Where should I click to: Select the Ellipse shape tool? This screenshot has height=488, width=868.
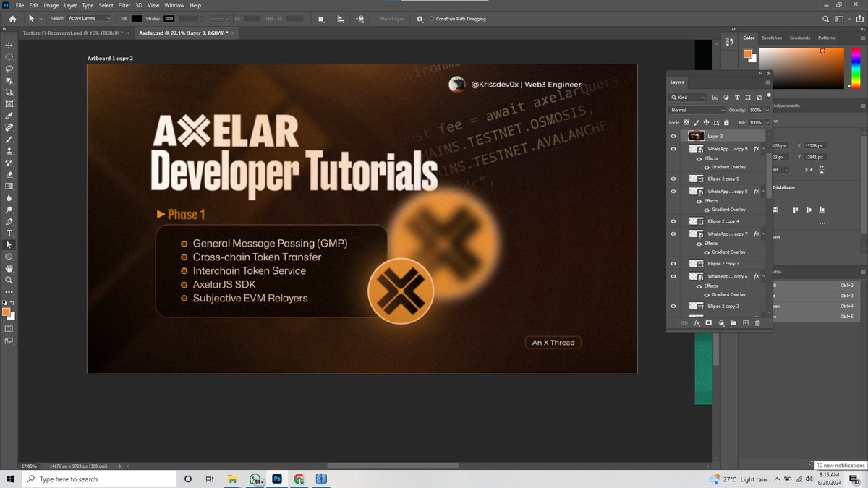(9, 256)
